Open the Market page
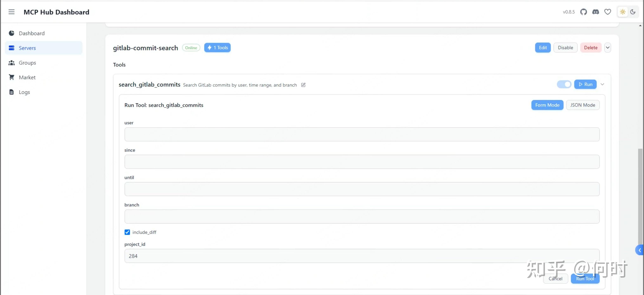 pos(44,77)
